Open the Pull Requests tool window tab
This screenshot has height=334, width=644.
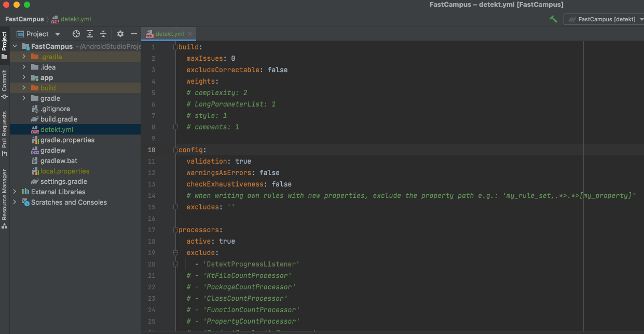coord(5,133)
